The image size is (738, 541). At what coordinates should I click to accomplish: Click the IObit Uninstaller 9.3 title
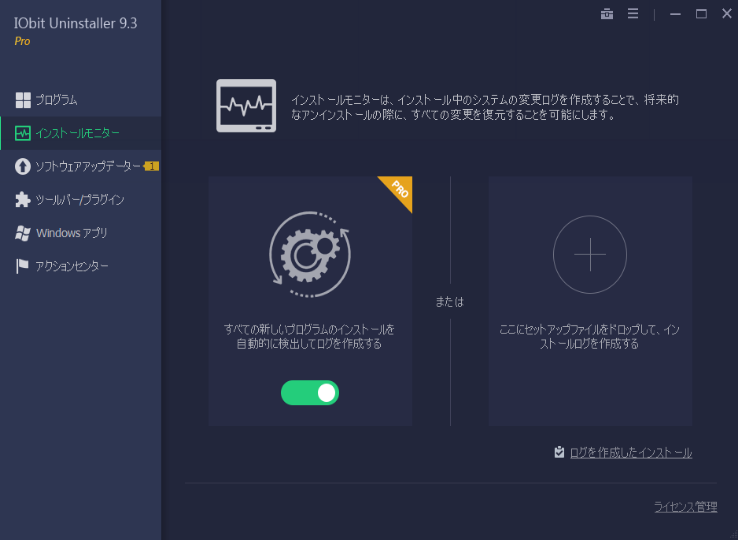76,23
